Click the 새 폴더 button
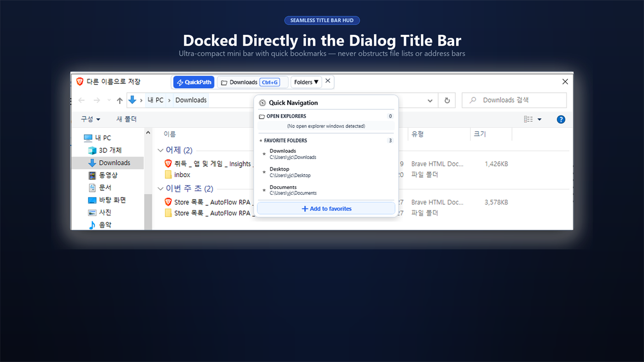The width and height of the screenshot is (644, 362). pos(127,119)
